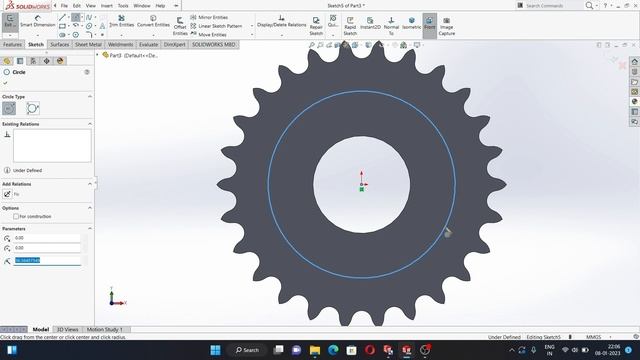Click the Normal To view button
Viewport: 640px width, 360px height.
391,26
